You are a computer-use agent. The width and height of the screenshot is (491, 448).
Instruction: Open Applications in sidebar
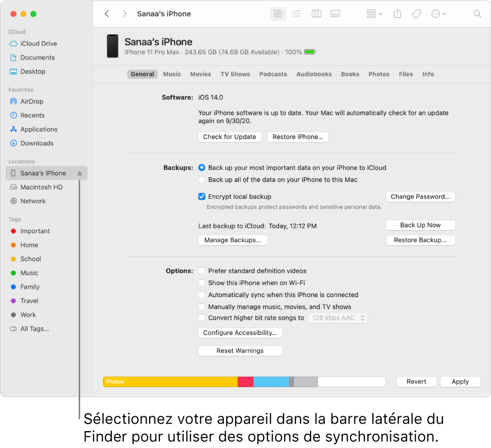[34, 129]
